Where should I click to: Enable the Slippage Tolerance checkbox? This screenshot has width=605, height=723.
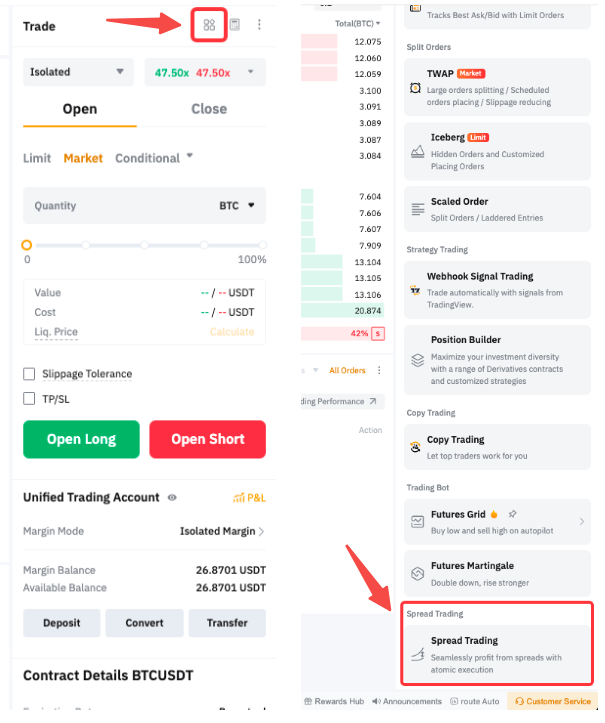click(29, 374)
